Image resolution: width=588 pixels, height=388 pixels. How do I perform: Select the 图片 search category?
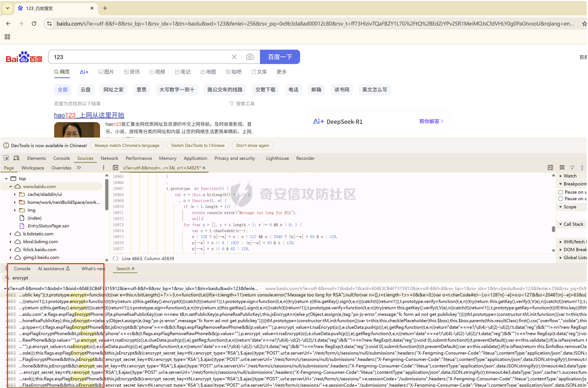[x=106, y=72]
